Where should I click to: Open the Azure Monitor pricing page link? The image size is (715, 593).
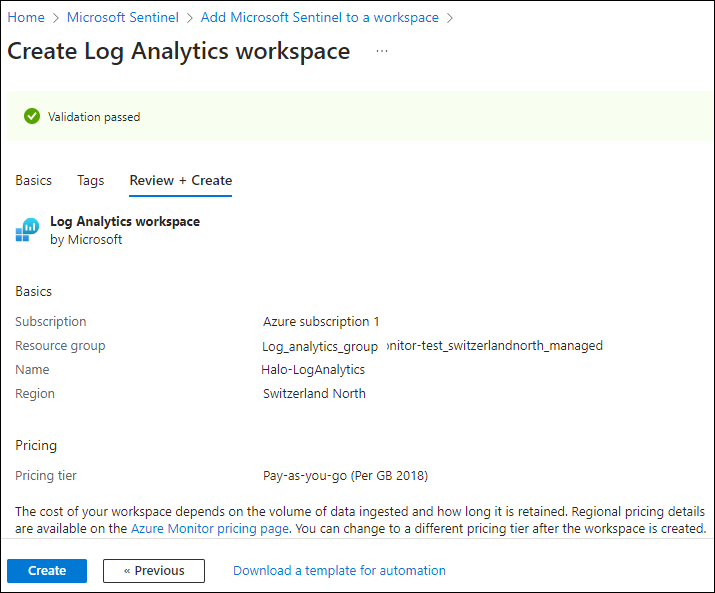pos(210,528)
